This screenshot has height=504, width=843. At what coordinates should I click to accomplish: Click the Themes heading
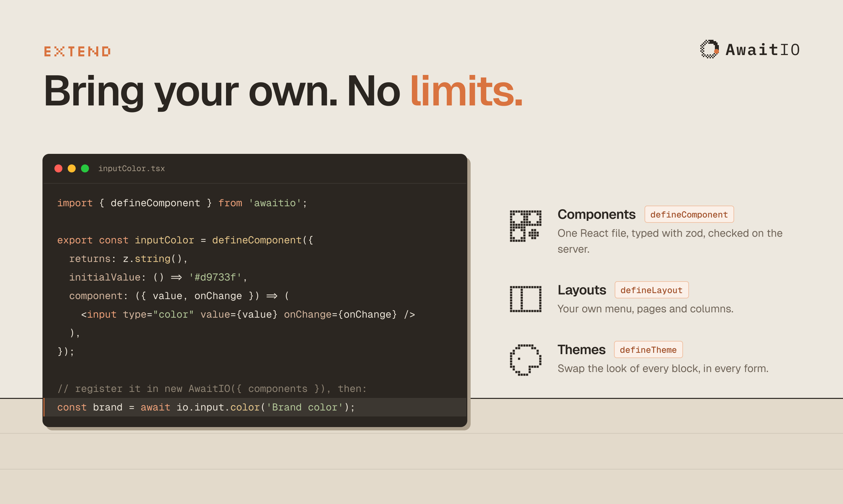click(581, 349)
